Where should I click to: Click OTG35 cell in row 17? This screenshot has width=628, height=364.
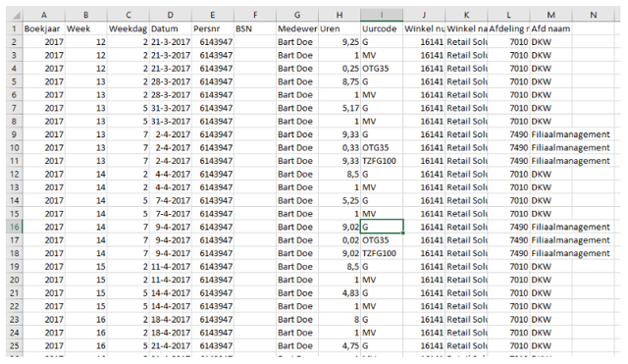tap(382, 239)
